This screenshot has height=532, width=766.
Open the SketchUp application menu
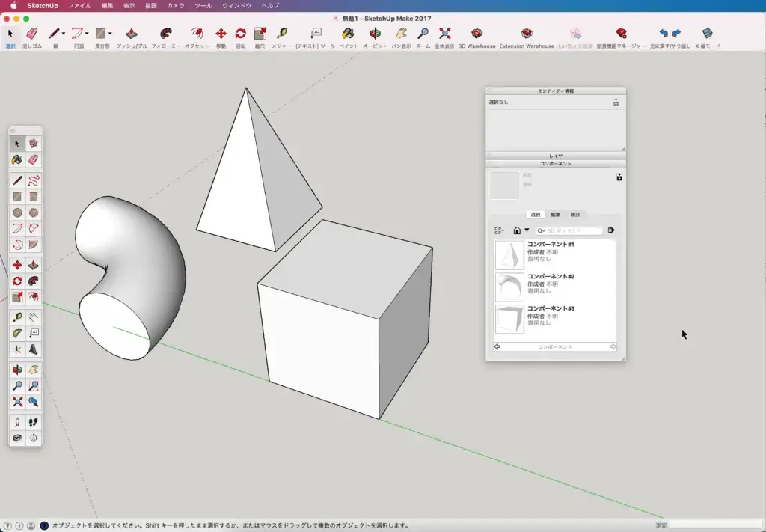(43, 6)
